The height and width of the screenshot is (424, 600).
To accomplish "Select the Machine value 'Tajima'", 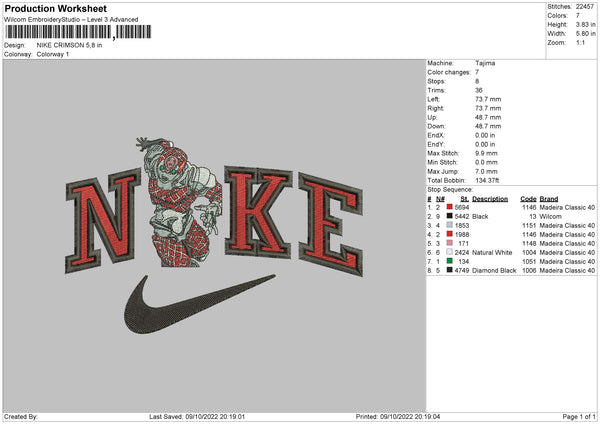I will tap(485, 63).
